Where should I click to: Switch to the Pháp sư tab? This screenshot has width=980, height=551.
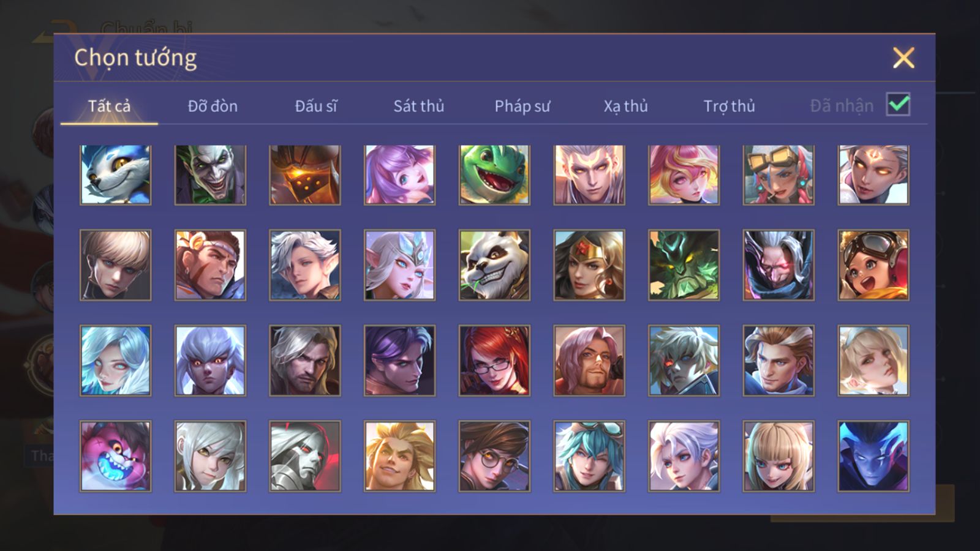coord(522,106)
